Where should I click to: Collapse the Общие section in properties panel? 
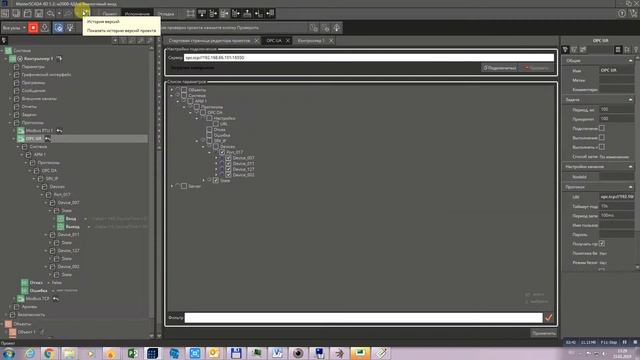631,60
